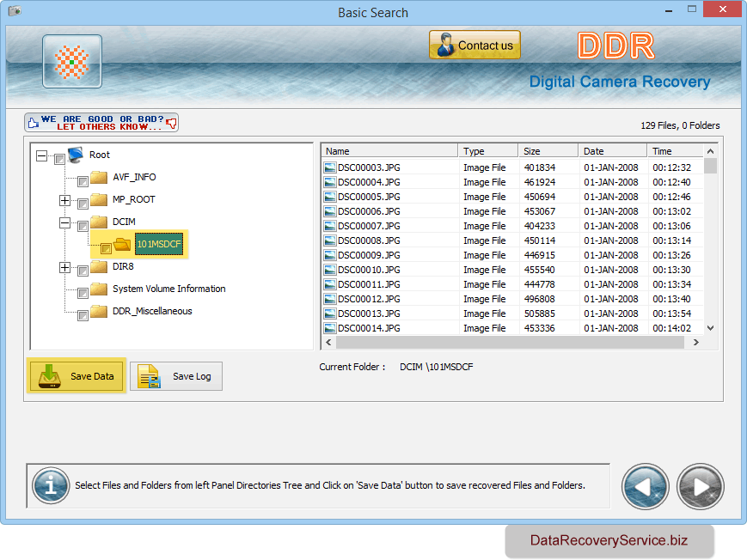Toggle the 101MSDCF folder checkbox

coord(106,248)
